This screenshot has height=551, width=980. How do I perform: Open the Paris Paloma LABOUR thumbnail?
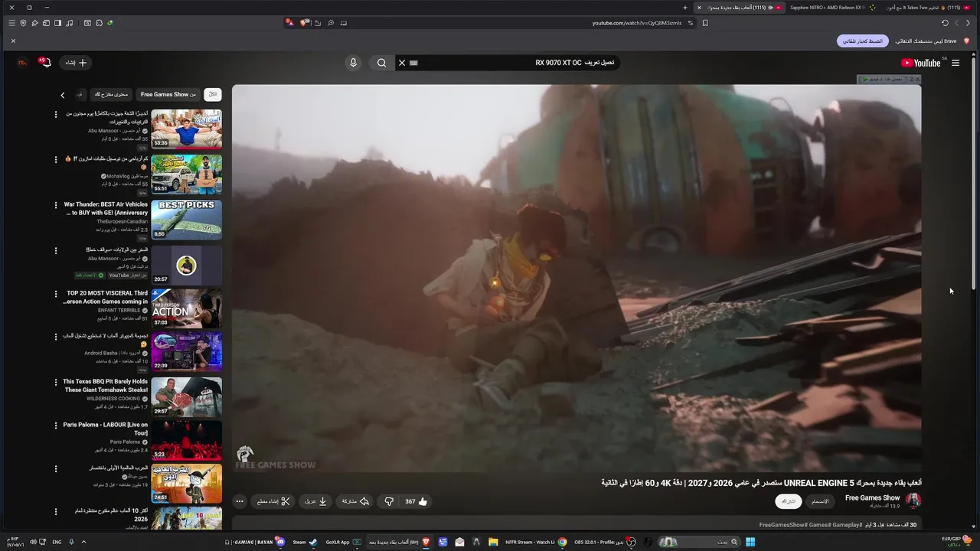[x=186, y=440]
